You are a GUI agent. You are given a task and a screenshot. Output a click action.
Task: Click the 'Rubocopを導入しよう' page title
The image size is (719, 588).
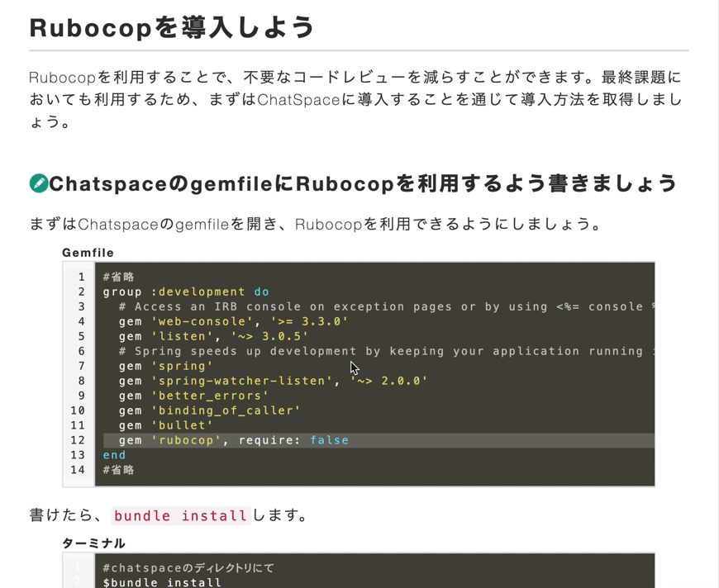click(172, 27)
